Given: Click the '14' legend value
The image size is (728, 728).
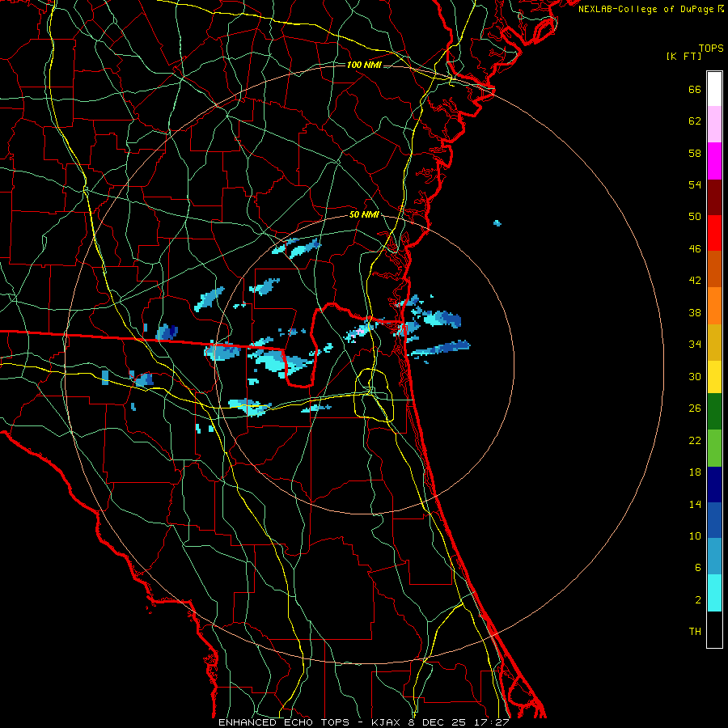Looking at the screenshot, I should coord(695,504).
